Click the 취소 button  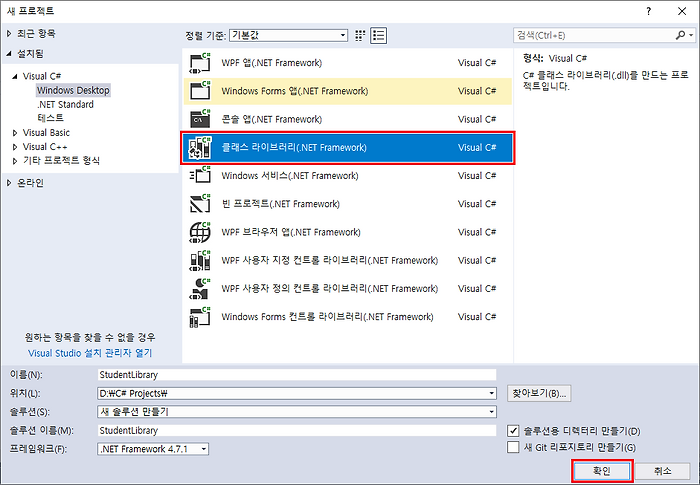click(662, 471)
